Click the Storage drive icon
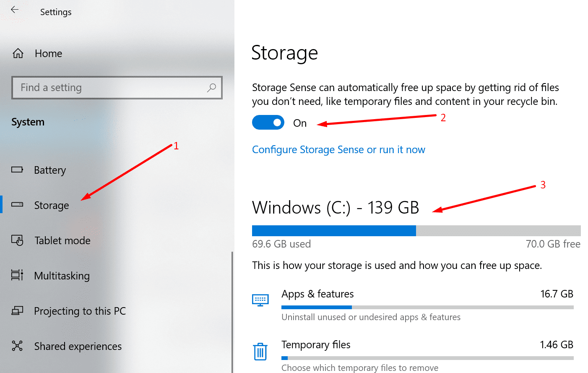Viewport: 588px width, 373px height. pos(17,205)
